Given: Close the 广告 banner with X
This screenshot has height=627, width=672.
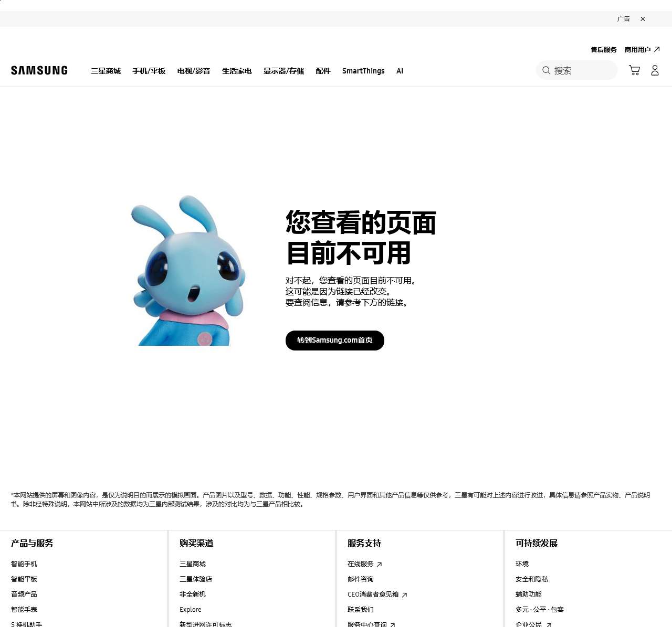Looking at the screenshot, I should pyautogui.click(x=643, y=19).
